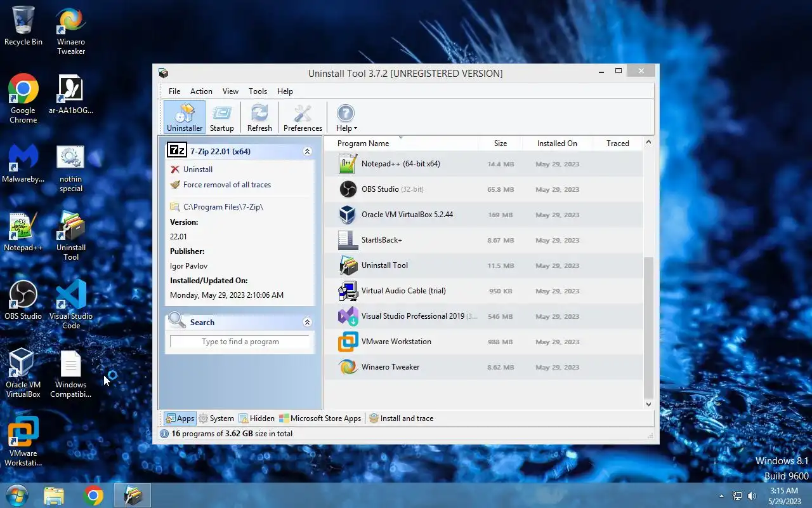Select the Malwarebytes desktop shortcut
Image resolution: width=812 pixels, height=508 pixels.
(x=23, y=164)
